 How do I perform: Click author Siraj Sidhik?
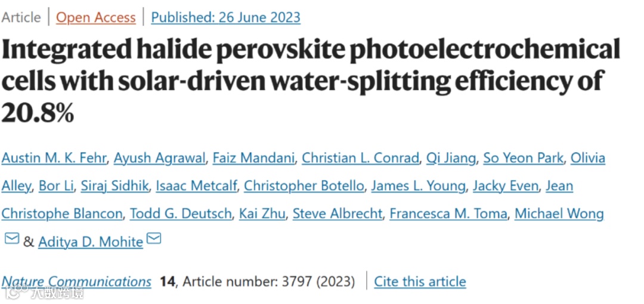coord(115,186)
